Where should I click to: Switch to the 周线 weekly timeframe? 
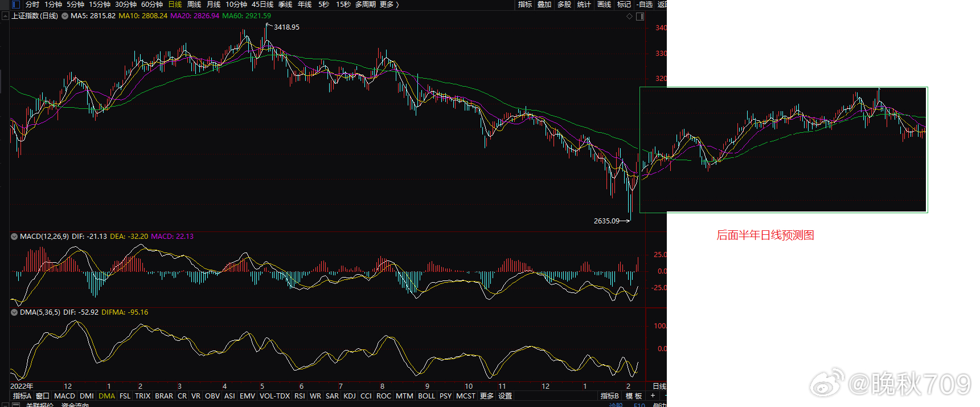pyautogui.click(x=194, y=5)
